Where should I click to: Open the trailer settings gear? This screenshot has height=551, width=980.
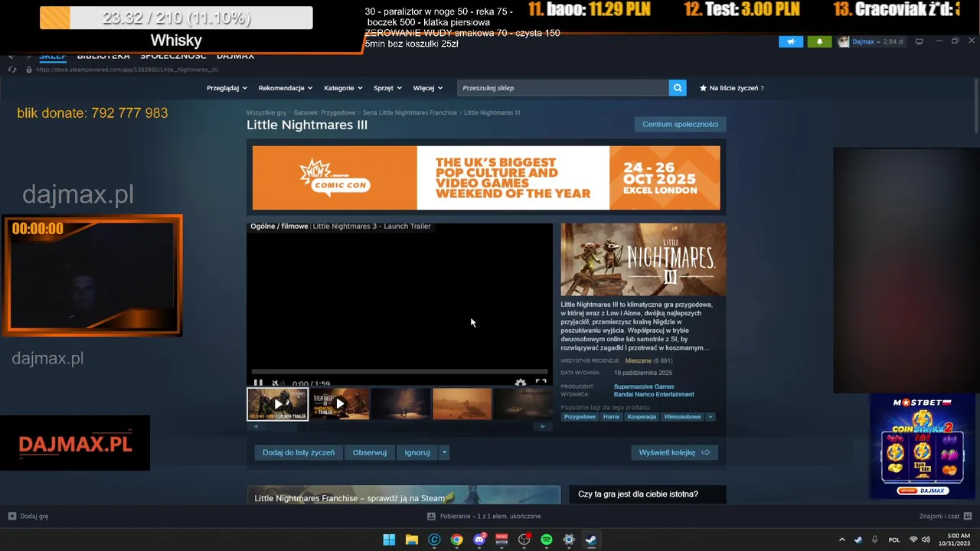[x=521, y=383]
